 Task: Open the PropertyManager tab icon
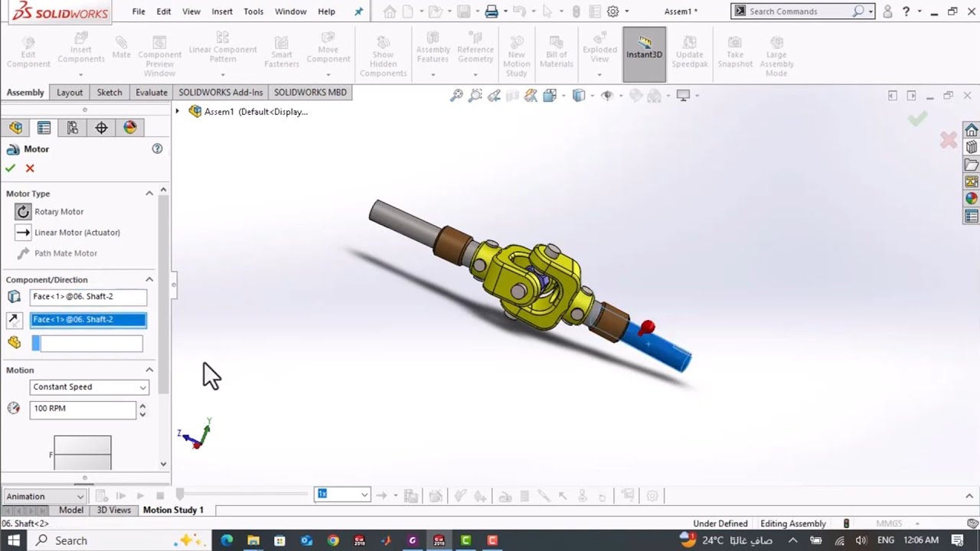[44, 128]
